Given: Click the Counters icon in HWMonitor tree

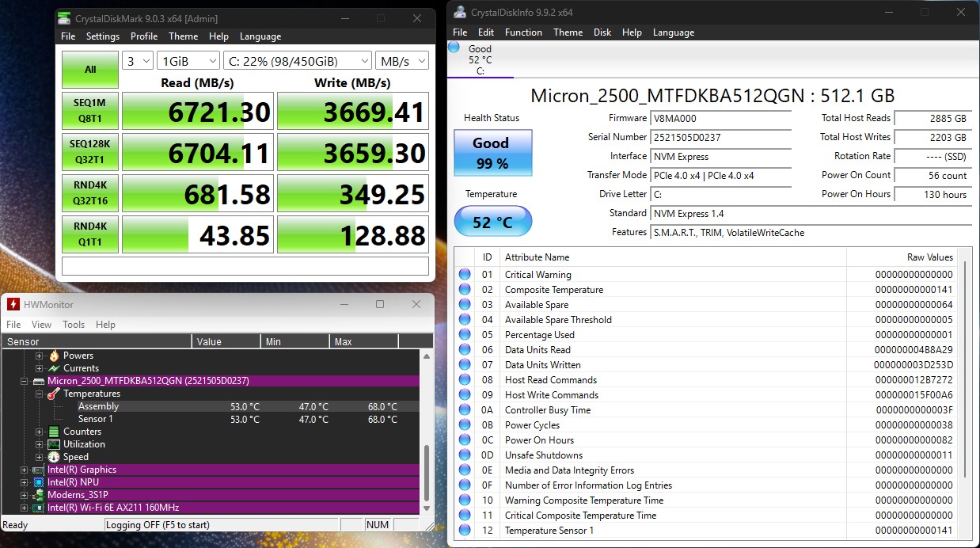Looking at the screenshot, I should click(54, 432).
